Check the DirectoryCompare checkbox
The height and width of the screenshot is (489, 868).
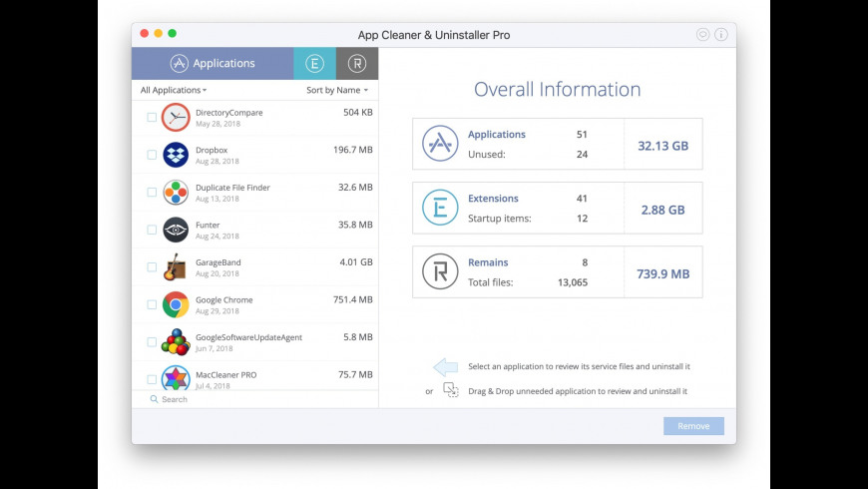152,117
